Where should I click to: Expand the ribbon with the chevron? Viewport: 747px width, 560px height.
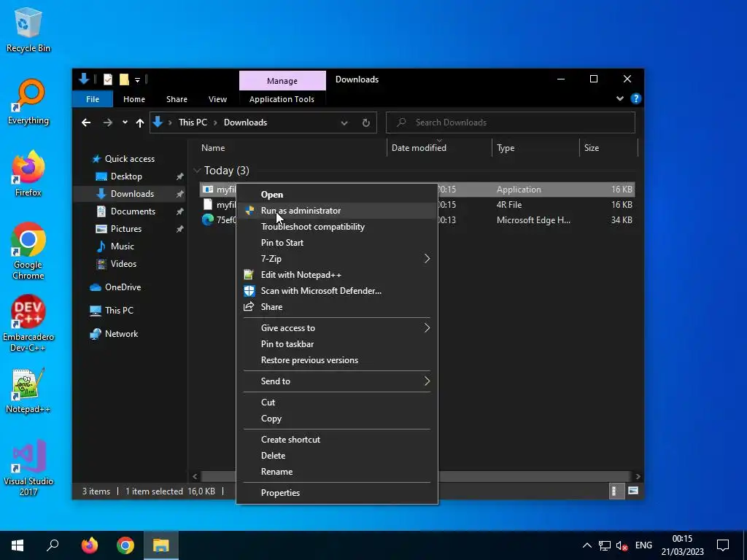coord(620,98)
